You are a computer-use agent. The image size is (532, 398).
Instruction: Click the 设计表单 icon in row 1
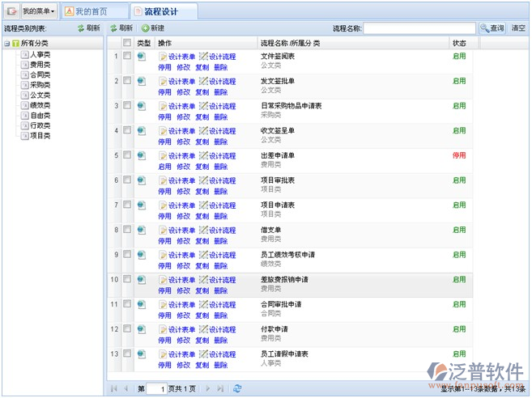[x=163, y=57]
